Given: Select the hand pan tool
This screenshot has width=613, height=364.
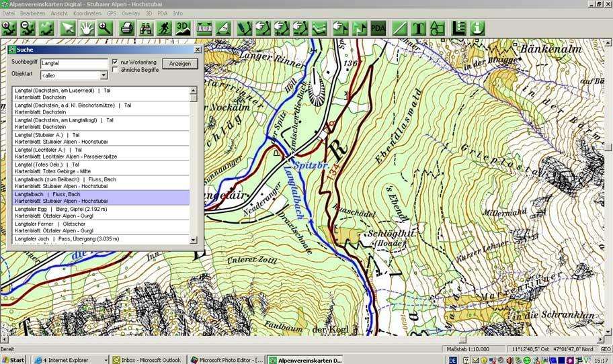Looking at the screenshot, I should pyautogui.click(x=87, y=28).
